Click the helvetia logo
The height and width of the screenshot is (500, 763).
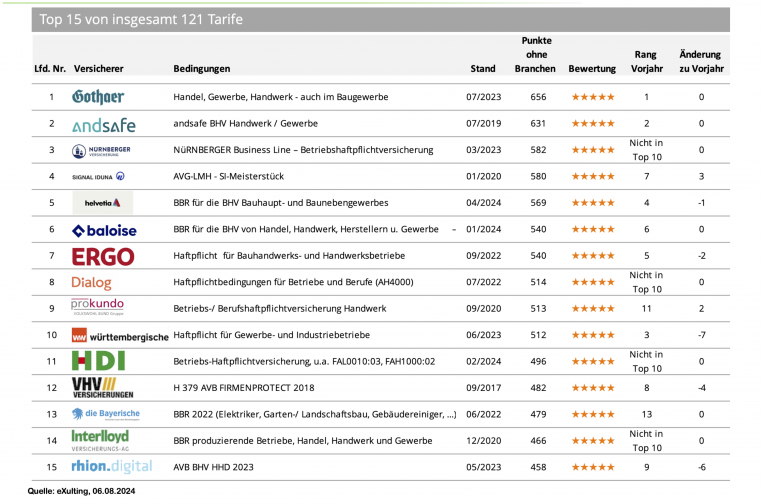click(x=102, y=203)
